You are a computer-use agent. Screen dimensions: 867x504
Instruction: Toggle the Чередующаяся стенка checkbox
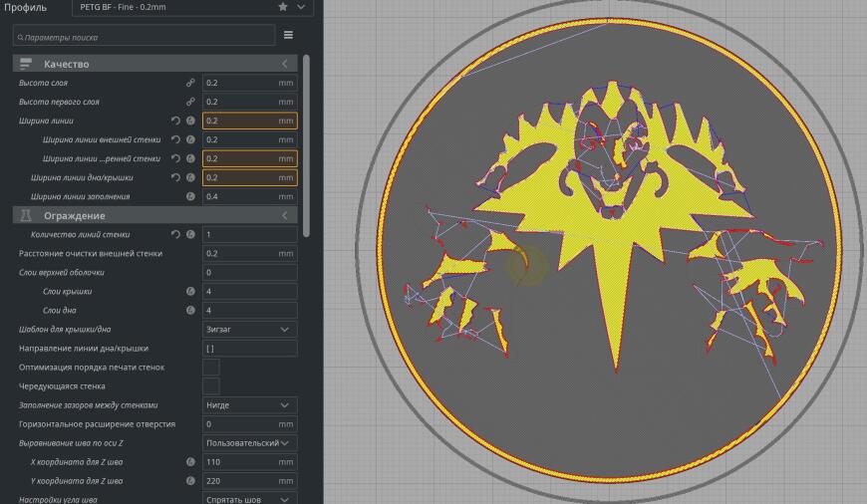pos(210,385)
